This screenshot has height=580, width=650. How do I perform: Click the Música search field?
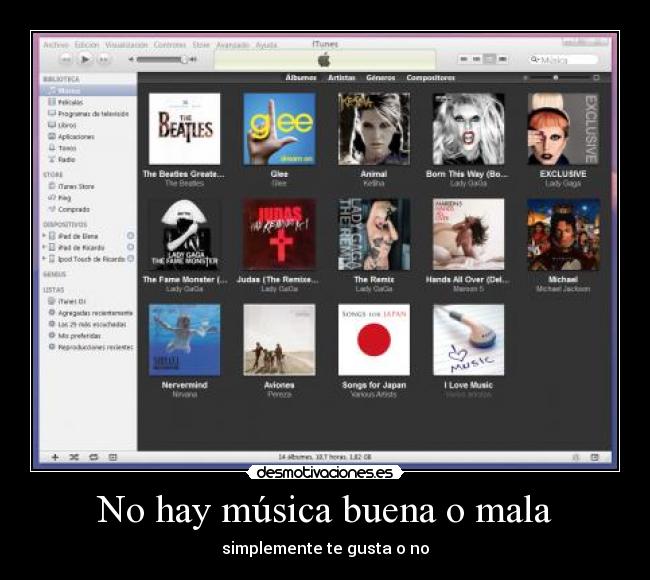tap(563, 60)
